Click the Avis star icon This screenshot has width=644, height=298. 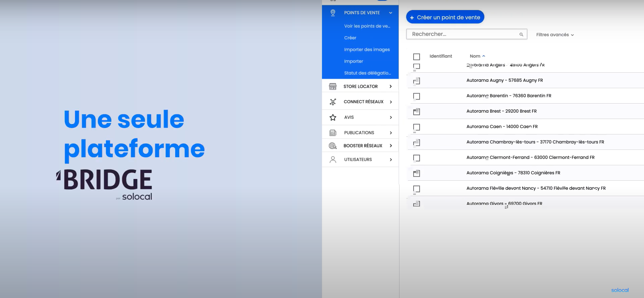click(333, 117)
